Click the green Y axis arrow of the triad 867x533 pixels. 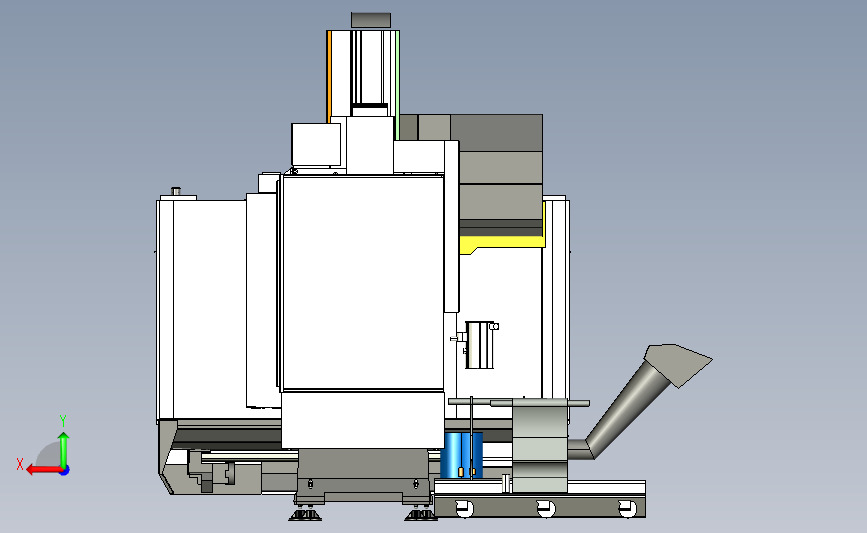63,450
